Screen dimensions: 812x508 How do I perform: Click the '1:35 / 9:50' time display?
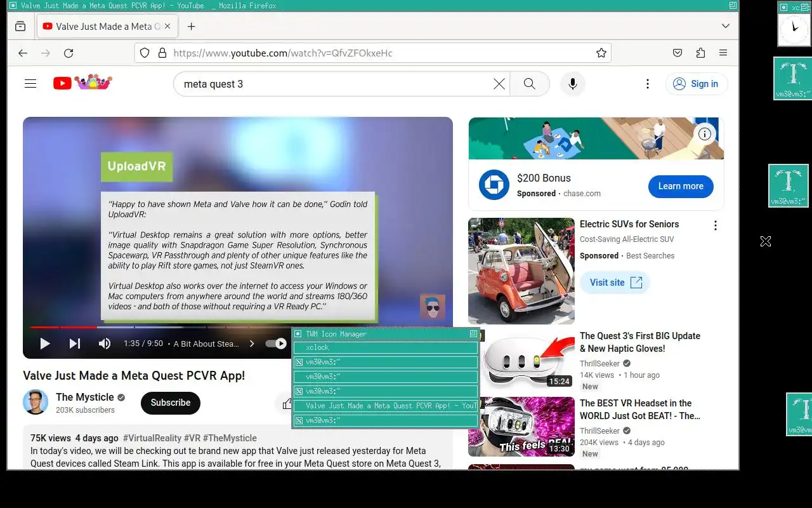tap(143, 344)
